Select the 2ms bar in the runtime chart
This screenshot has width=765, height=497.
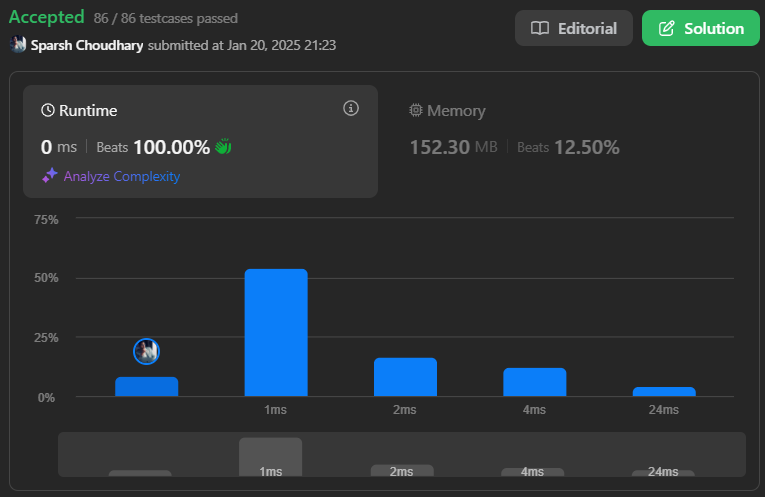pyautogui.click(x=405, y=377)
